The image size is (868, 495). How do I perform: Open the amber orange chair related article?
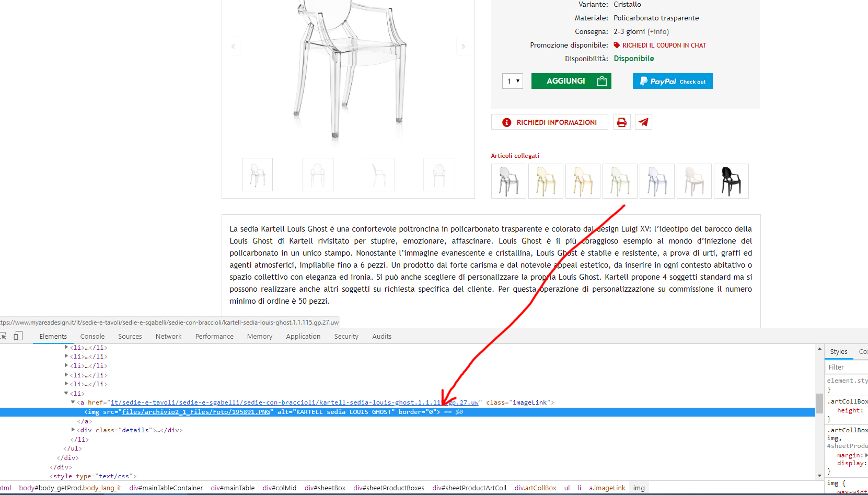583,181
